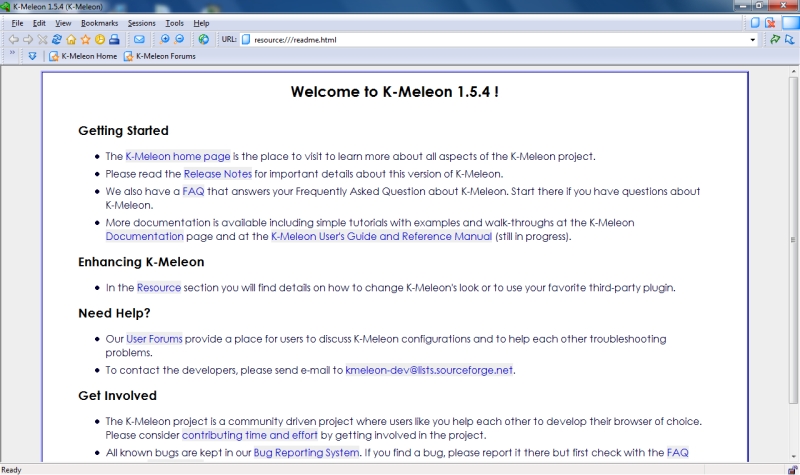Follow the K-Meleon home page link
The image size is (800, 475).
click(178, 156)
